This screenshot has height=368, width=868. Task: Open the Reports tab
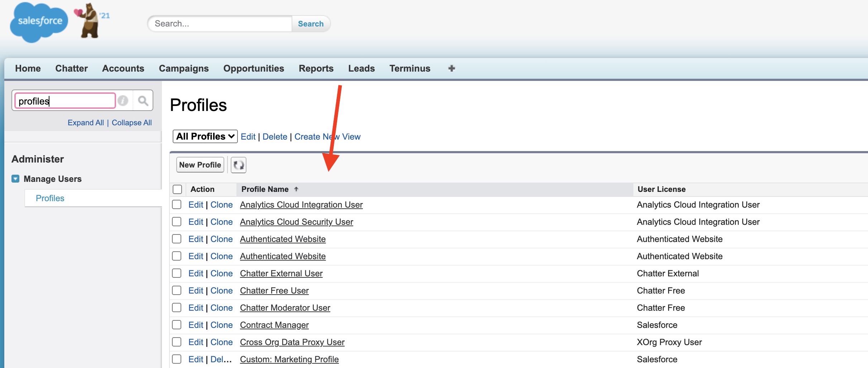point(316,68)
